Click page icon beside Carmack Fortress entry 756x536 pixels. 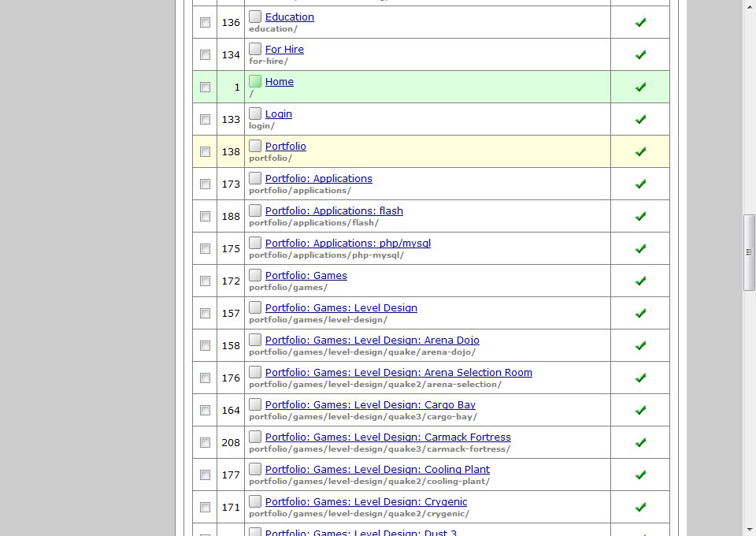[255, 437]
